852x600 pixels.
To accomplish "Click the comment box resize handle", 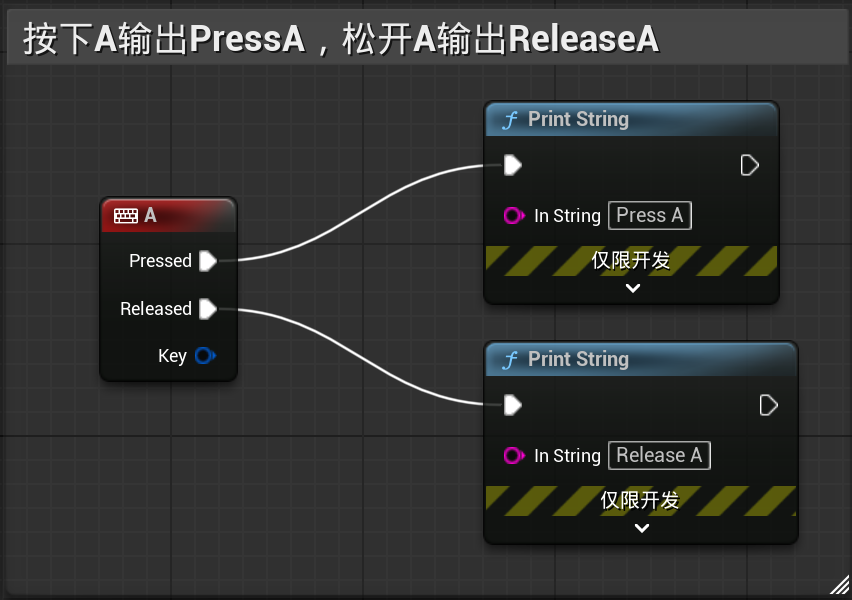I will 838,586.
